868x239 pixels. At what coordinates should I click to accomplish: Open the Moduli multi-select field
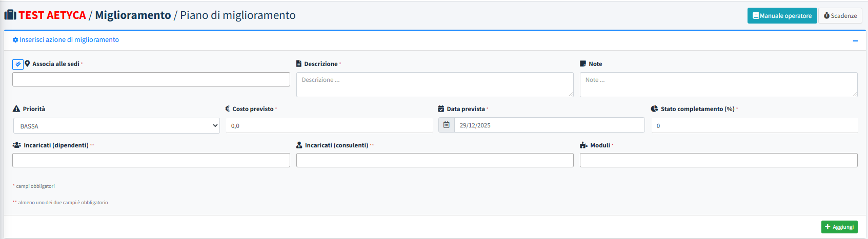718,160
